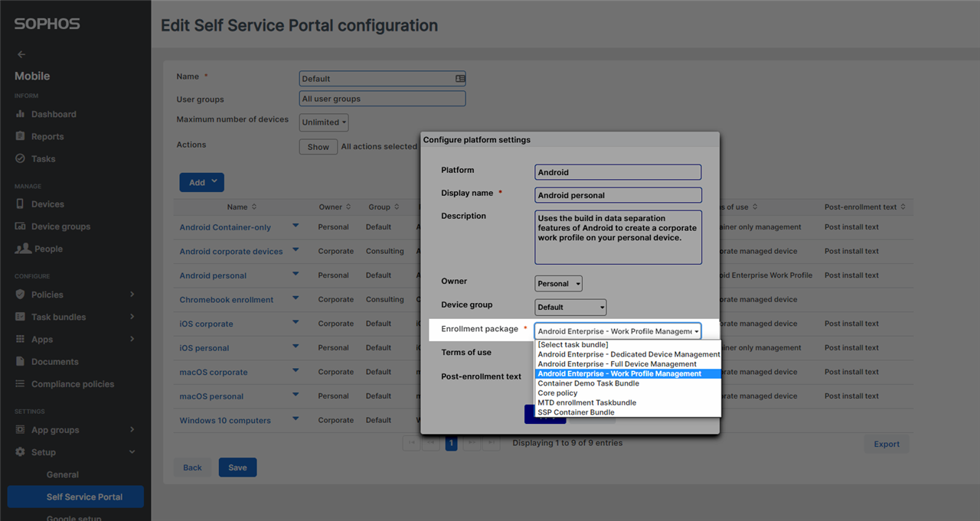
Task: Select the [Select task bundle] option
Action: [x=628, y=345]
